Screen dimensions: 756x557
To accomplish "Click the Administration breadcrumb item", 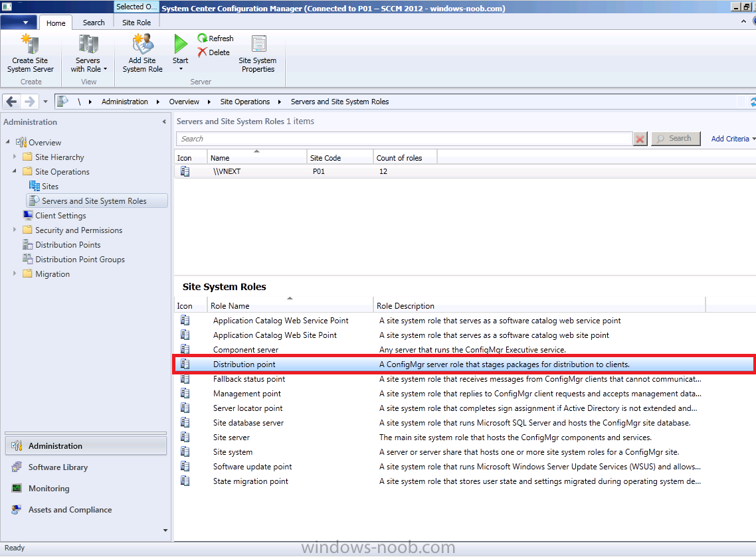I will [x=125, y=102].
